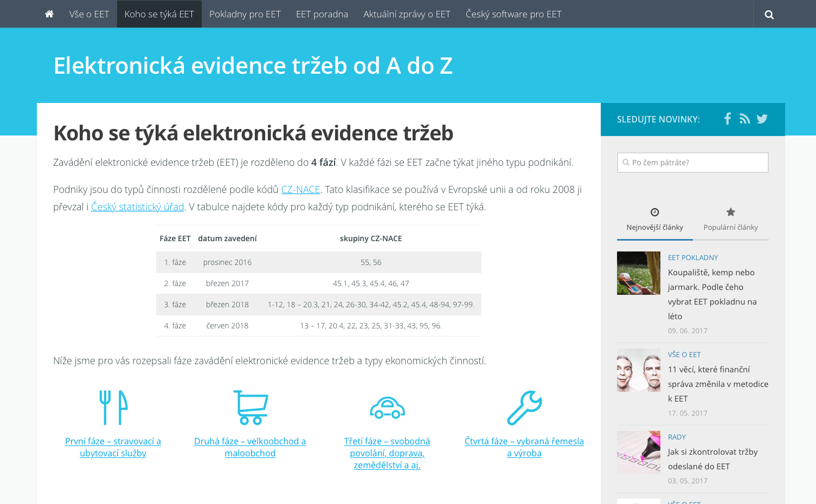Open 'Pokladny pro EET' menu item

click(245, 14)
